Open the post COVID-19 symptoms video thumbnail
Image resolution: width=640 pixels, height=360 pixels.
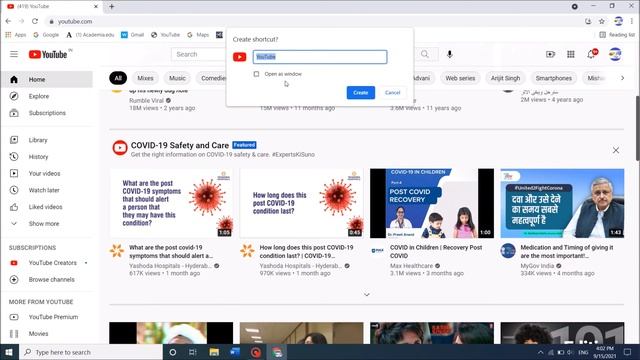[x=171, y=203]
